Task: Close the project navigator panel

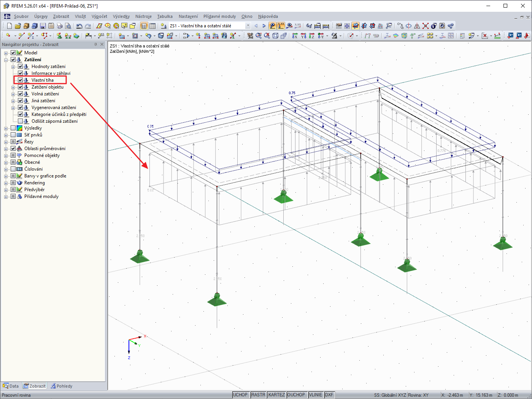Action: [x=102, y=44]
